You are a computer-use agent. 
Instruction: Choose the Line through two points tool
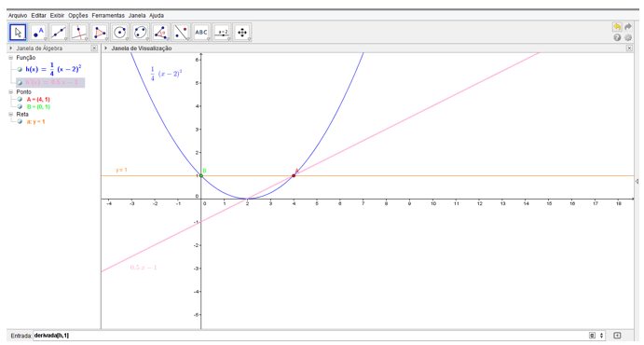(59, 33)
